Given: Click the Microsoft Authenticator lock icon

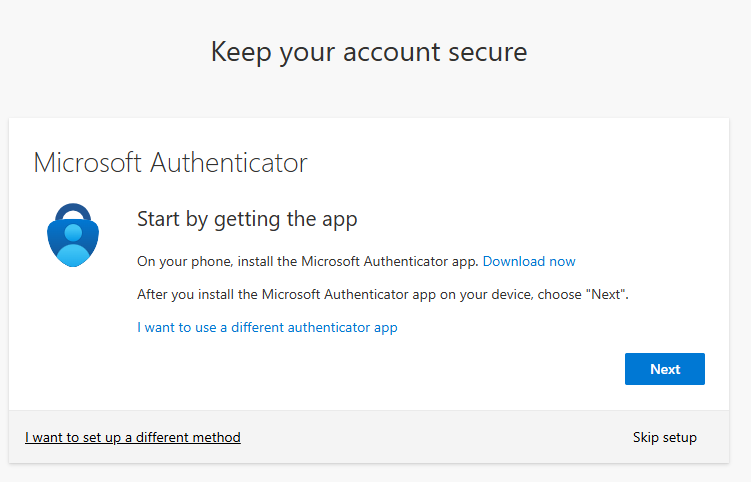Looking at the screenshot, I should click(x=73, y=235).
